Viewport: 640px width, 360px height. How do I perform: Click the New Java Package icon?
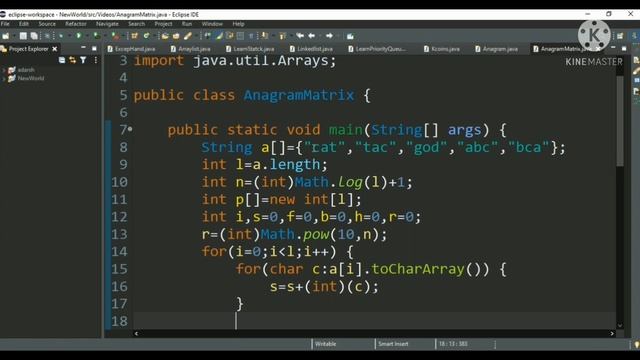[134, 36]
